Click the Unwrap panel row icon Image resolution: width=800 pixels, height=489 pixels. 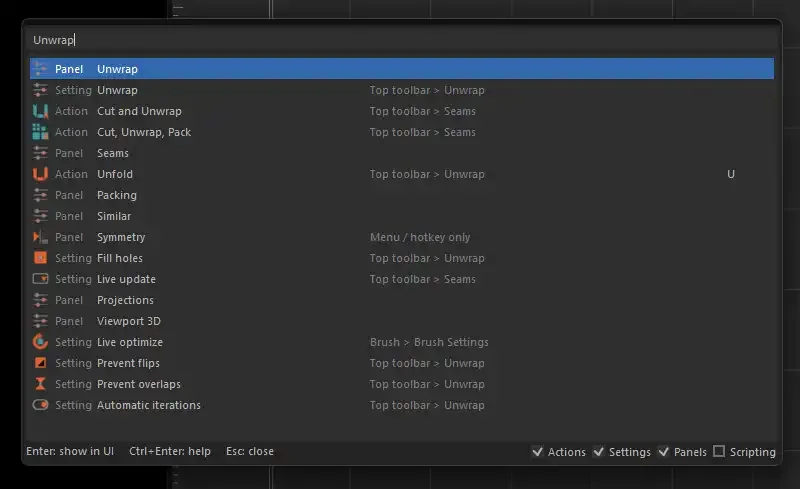pyautogui.click(x=40, y=69)
